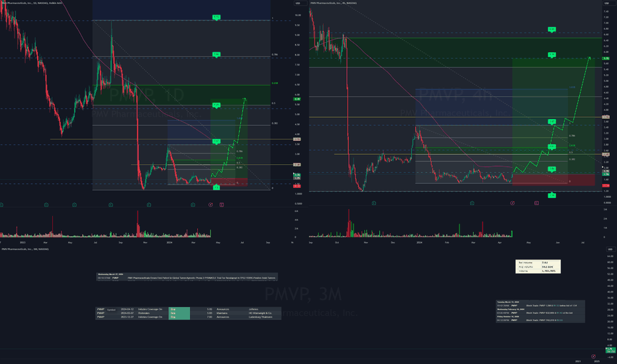
Task: Open the event marker near Nov on the 1D chart
Action: click(149, 205)
